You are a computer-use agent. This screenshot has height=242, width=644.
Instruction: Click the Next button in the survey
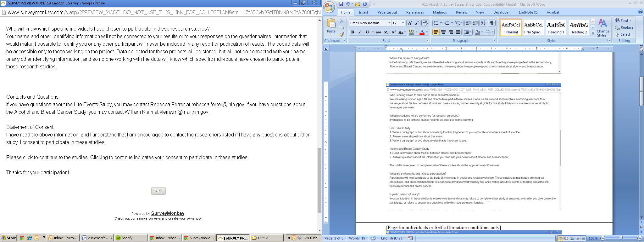click(x=158, y=191)
